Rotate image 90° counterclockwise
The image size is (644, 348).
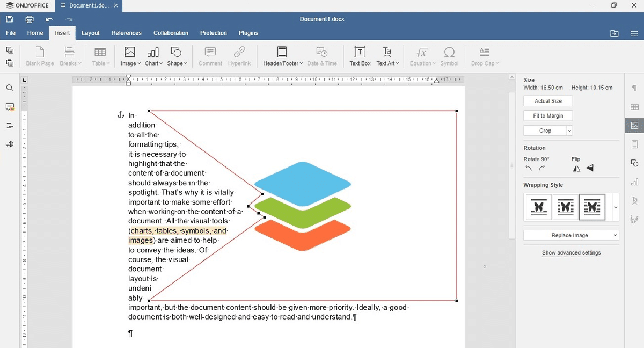[x=529, y=168]
